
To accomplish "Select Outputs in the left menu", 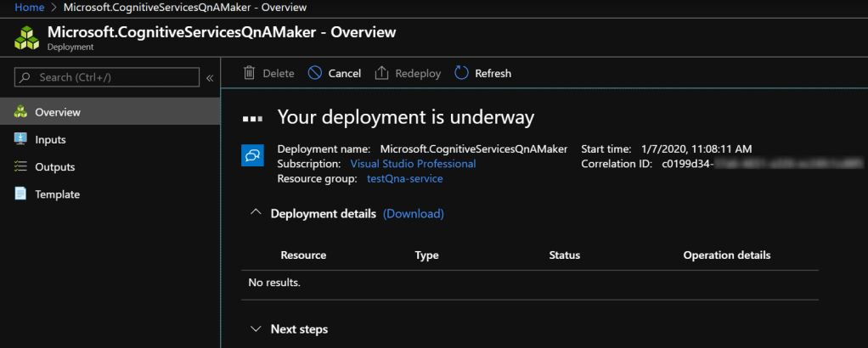I will click(x=54, y=167).
